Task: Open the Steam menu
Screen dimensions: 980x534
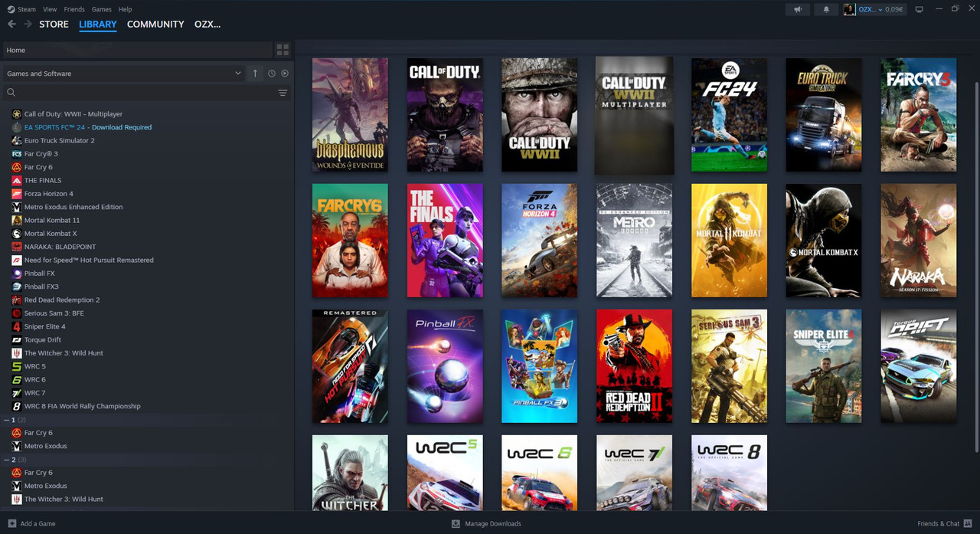Action: click(x=27, y=9)
